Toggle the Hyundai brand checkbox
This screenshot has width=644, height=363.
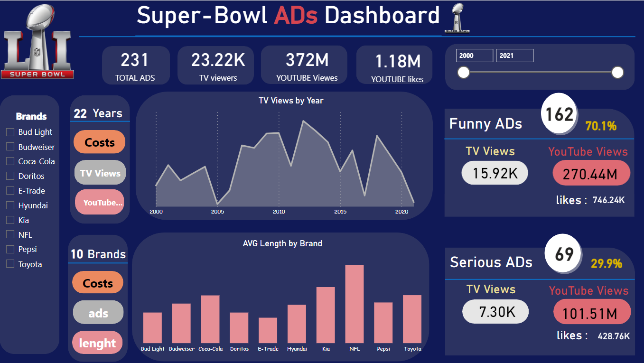(10, 205)
